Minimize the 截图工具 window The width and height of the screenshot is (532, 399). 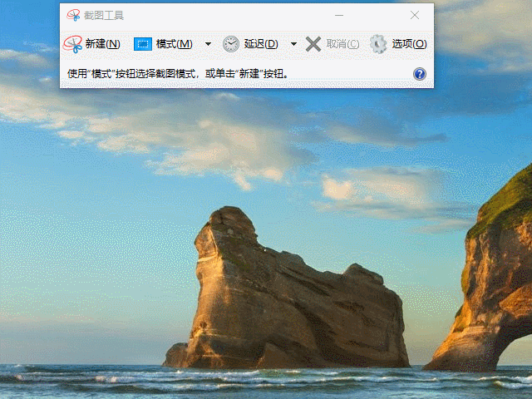339,15
